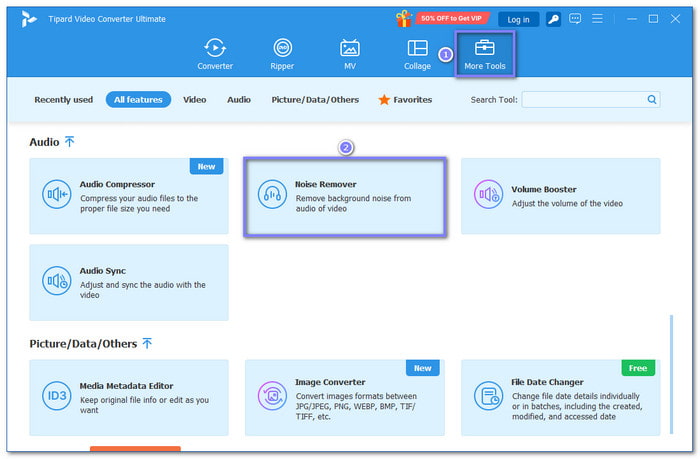Click 'Adjust and sync the audio' description
Image resolution: width=700 pixels, height=459 pixels.
(x=143, y=290)
